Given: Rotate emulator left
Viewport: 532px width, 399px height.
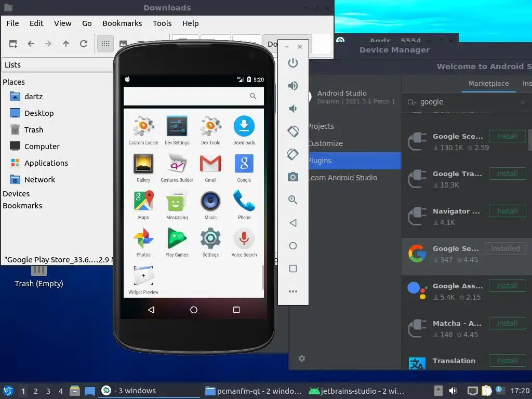Looking at the screenshot, I should [293, 131].
